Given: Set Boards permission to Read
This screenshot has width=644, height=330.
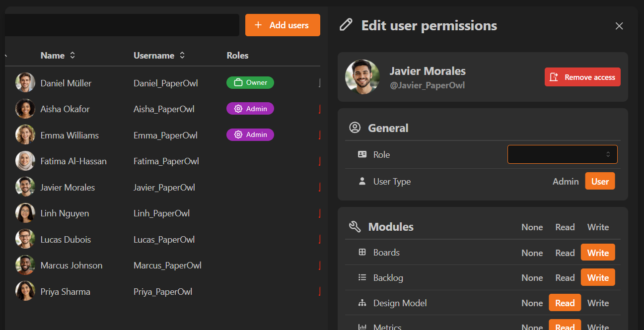Looking at the screenshot, I should click(565, 253).
